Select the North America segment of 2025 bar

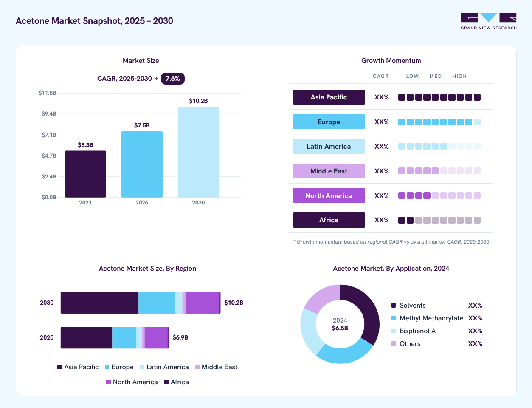coord(156,338)
